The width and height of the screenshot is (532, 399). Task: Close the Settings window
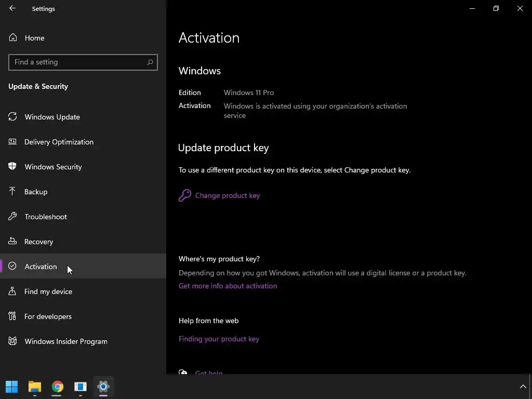(x=520, y=8)
